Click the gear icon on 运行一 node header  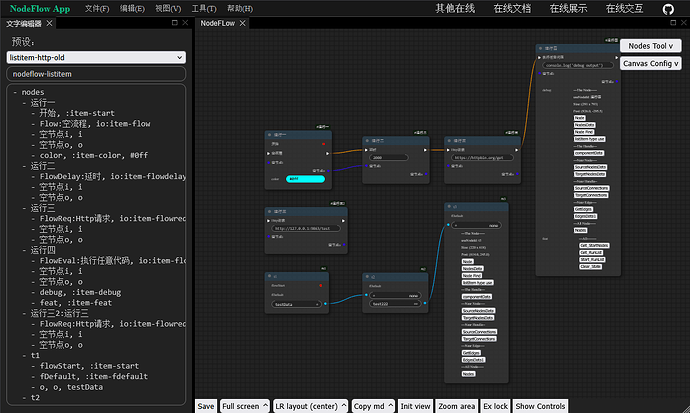[270, 135]
